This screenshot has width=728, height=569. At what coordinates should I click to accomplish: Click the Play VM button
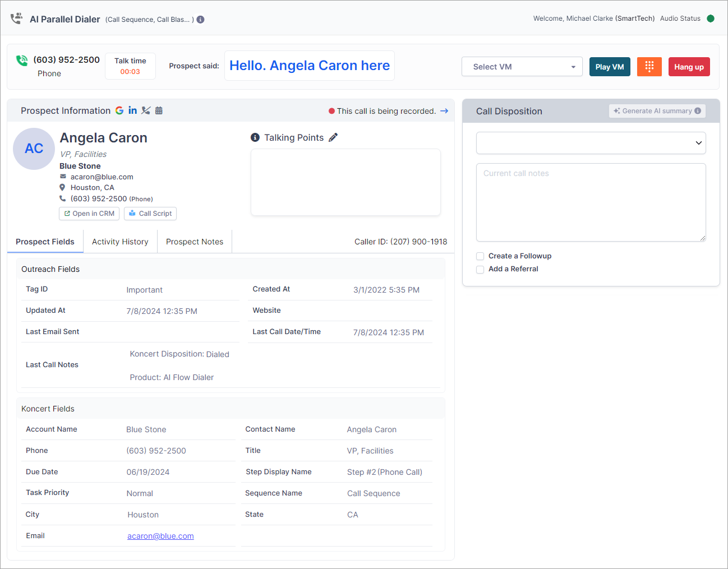point(610,67)
